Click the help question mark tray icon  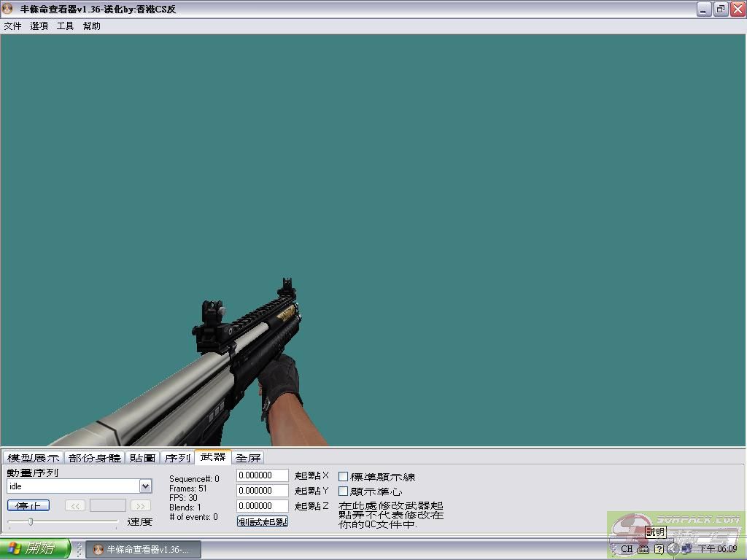(x=659, y=549)
